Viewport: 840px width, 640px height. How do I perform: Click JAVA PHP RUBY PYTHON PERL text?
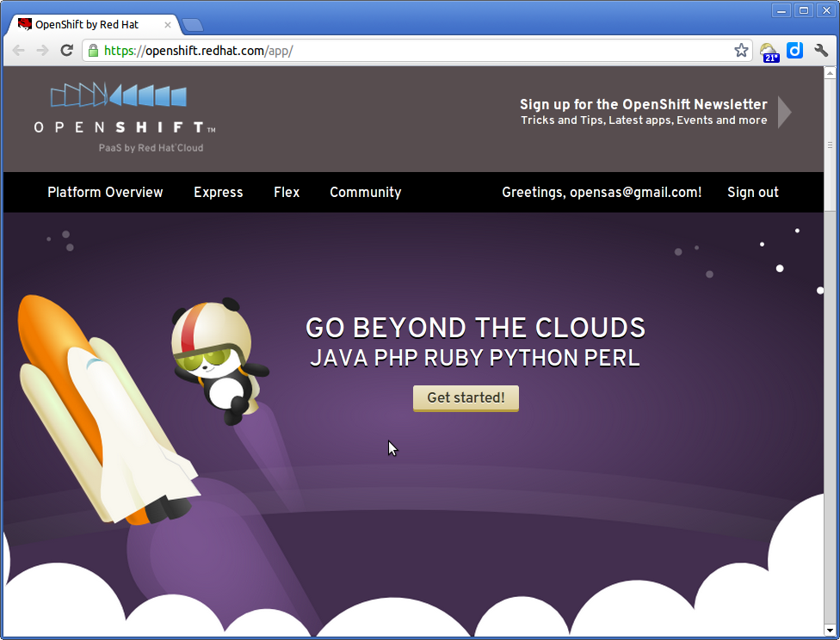point(475,358)
